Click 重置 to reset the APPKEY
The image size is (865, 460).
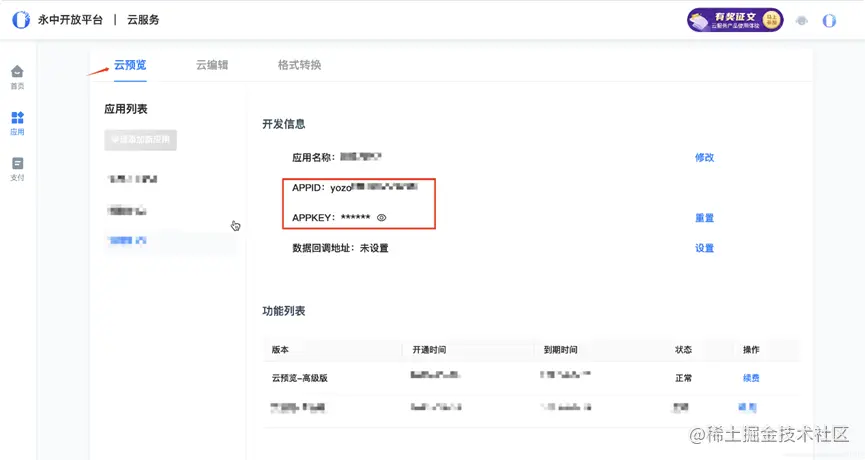(704, 218)
